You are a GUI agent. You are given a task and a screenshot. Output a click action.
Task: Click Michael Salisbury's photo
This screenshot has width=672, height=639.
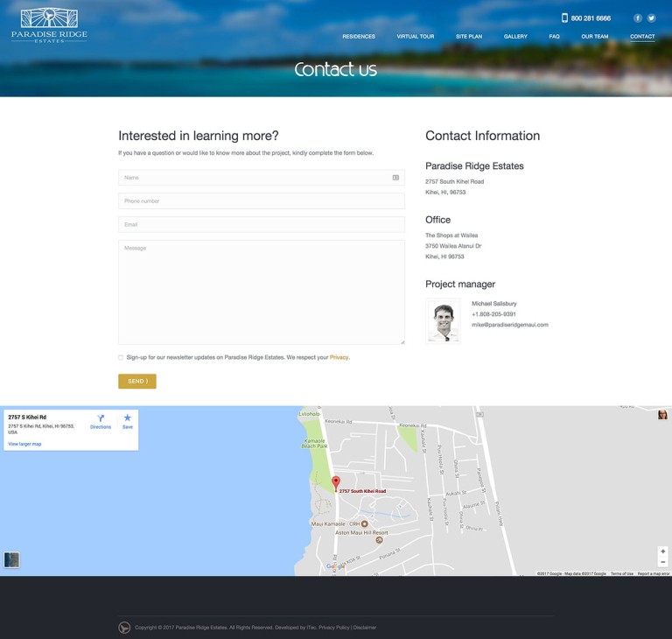(x=443, y=321)
